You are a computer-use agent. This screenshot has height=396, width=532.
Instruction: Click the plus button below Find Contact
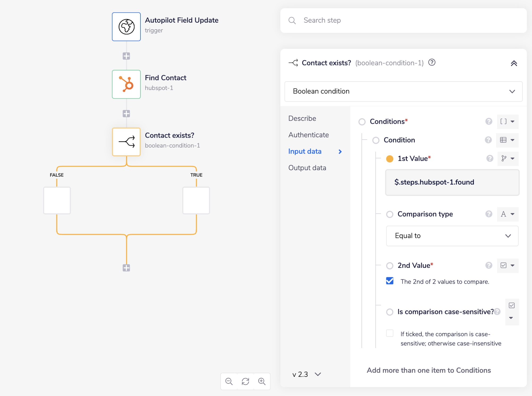click(x=126, y=114)
